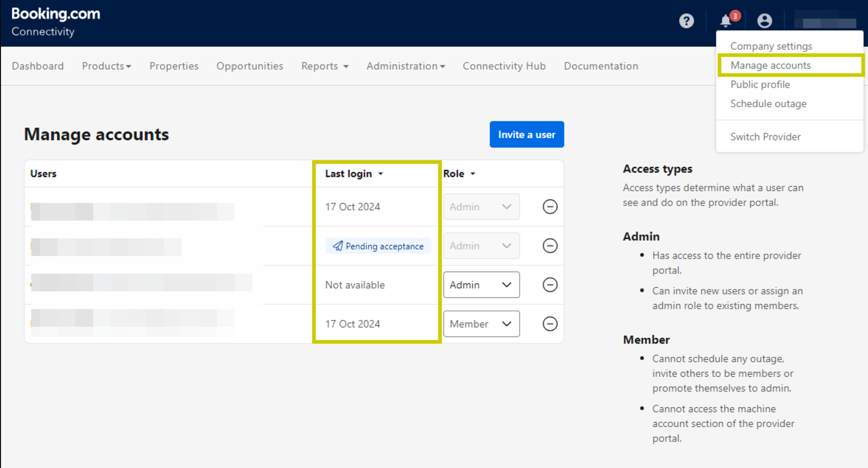
Task: Open the role dropdown for Member user
Action: pos(481,324)
